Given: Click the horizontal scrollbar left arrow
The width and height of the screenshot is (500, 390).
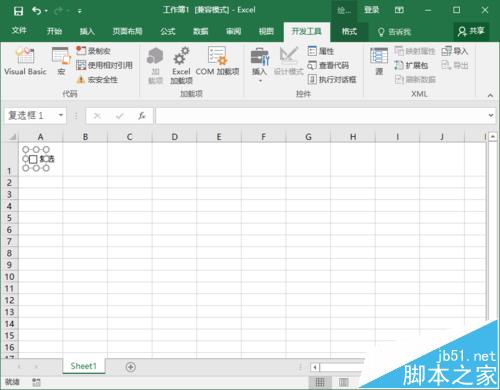Looking at the screenshot, I should pyautogui.click(x=315, y=367).
